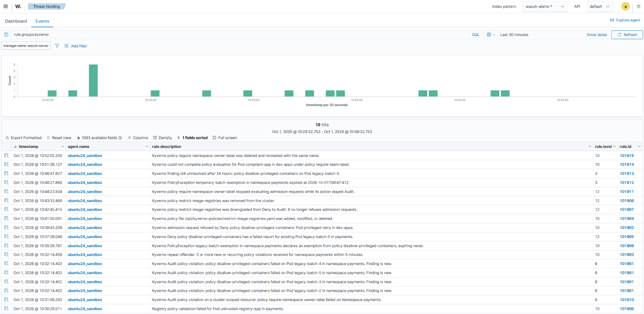Inspect the event at 10:51:36.127
The image size is (644, 314).
[x=6, y=164]
